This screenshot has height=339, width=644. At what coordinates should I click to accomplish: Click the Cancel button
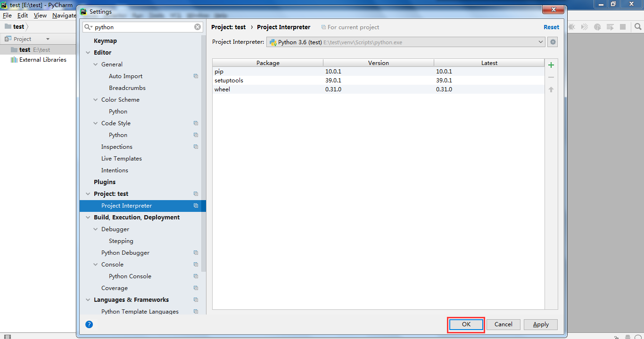coord(503,324)
